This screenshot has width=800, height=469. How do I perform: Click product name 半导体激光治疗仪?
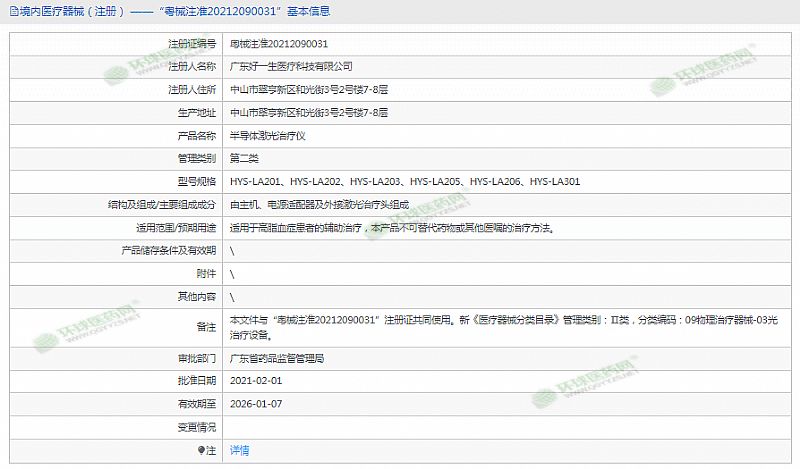click(x=265, y=136)
